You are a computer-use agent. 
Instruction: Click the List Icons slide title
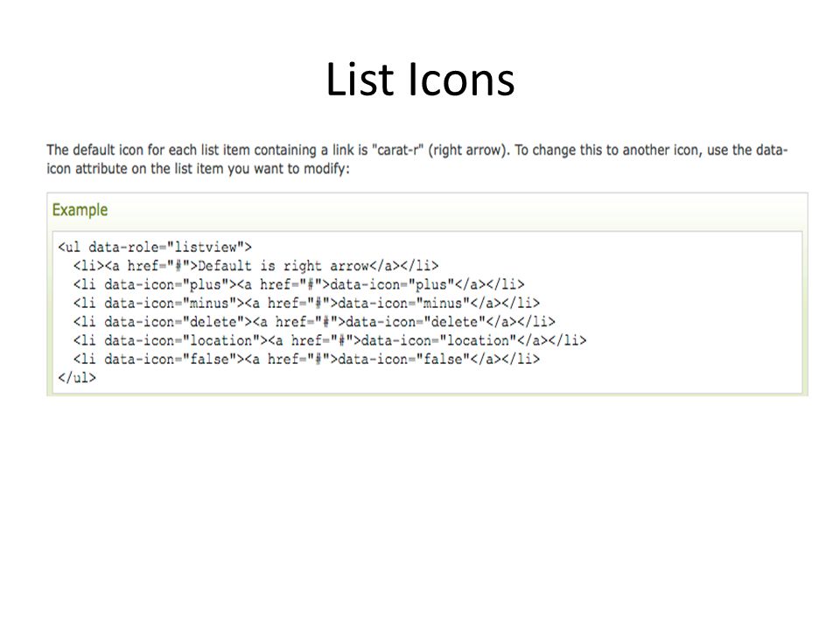pos(420,80)
